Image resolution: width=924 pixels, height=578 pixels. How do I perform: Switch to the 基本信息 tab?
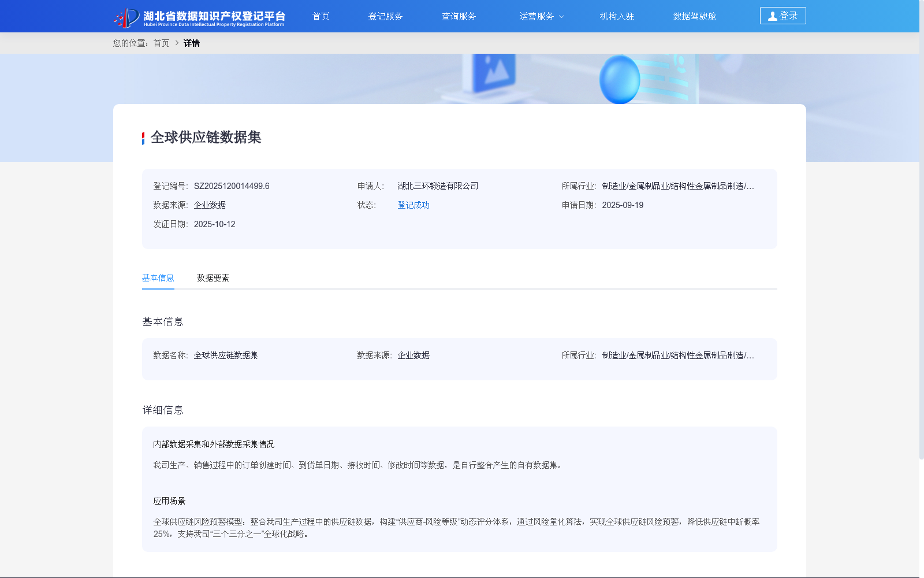tap(158, 278)
